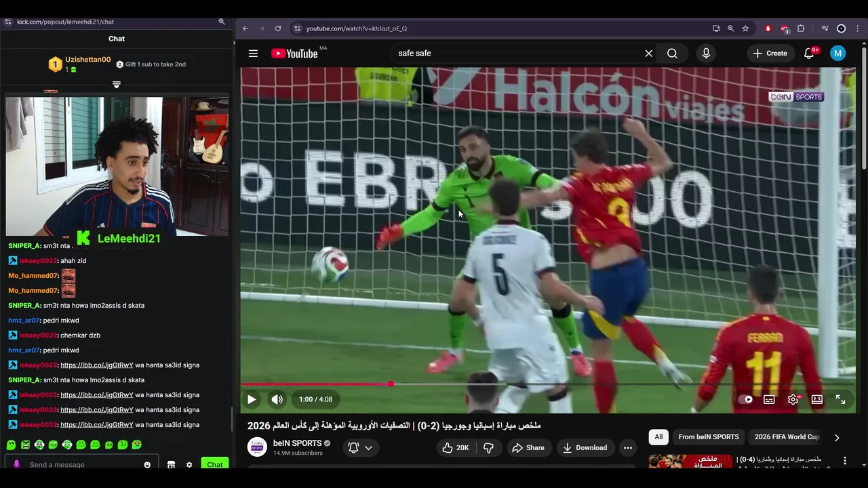This screenshot has width=868, height=488.
Task: Download the video
Action: point(585,447)
